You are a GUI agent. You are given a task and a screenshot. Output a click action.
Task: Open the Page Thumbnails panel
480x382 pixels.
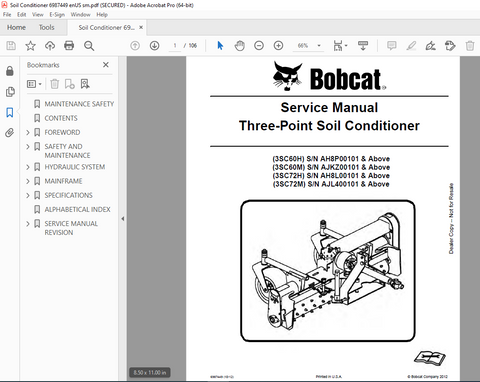click(x=10, y=92)
